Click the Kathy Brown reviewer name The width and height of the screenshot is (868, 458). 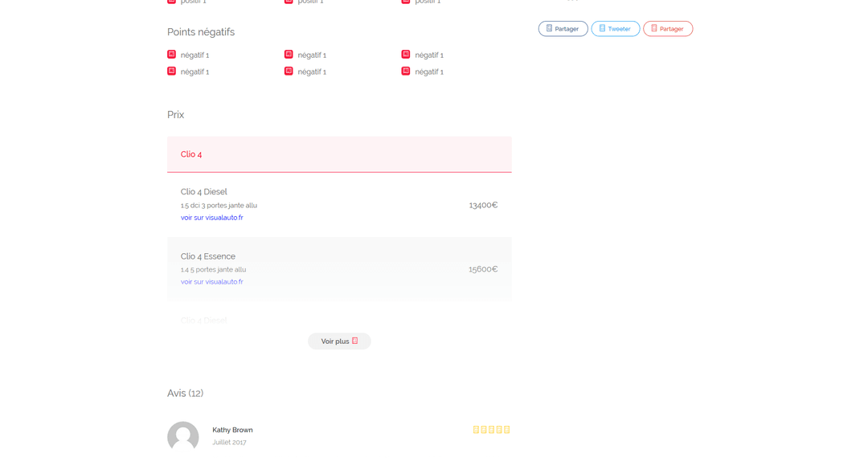[x=232, y=430]
